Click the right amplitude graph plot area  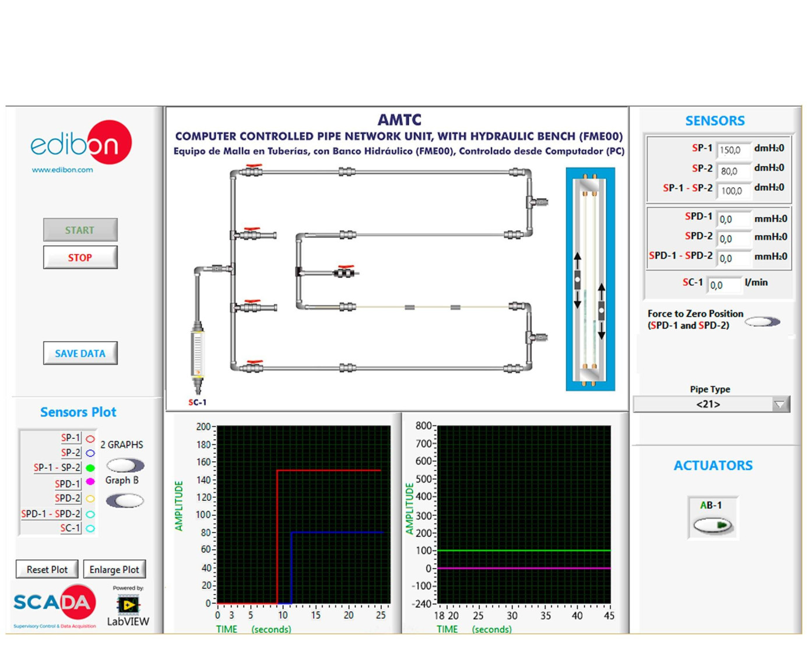click(523, 514)
